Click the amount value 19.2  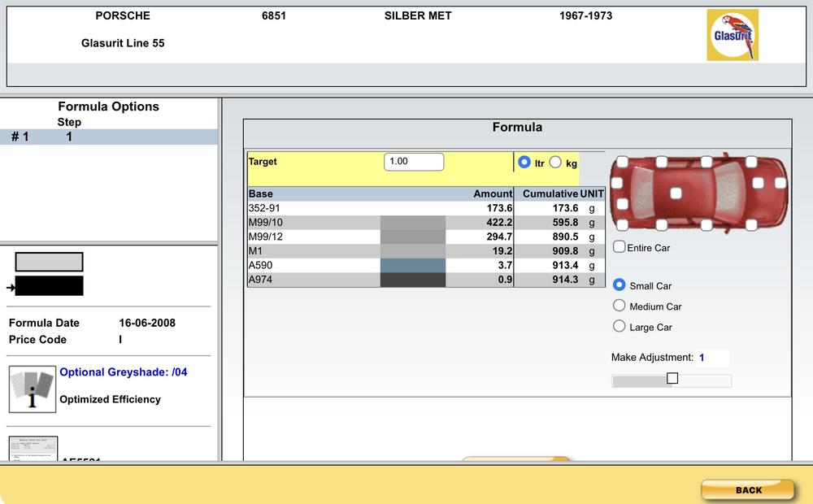502,251
